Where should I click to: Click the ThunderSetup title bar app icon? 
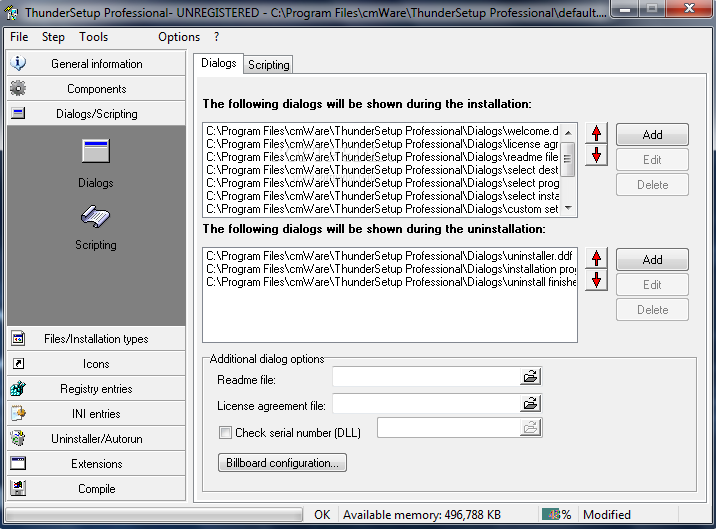pos(11,12)
